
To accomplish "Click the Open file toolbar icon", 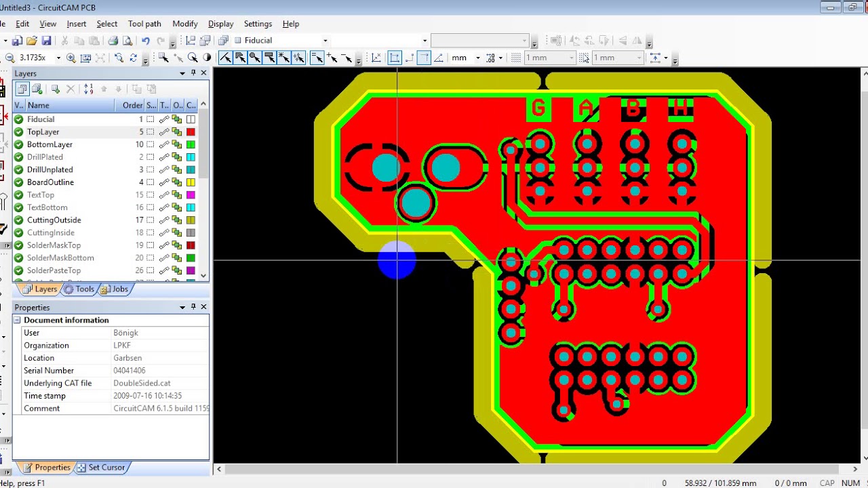I will (32, 41).
